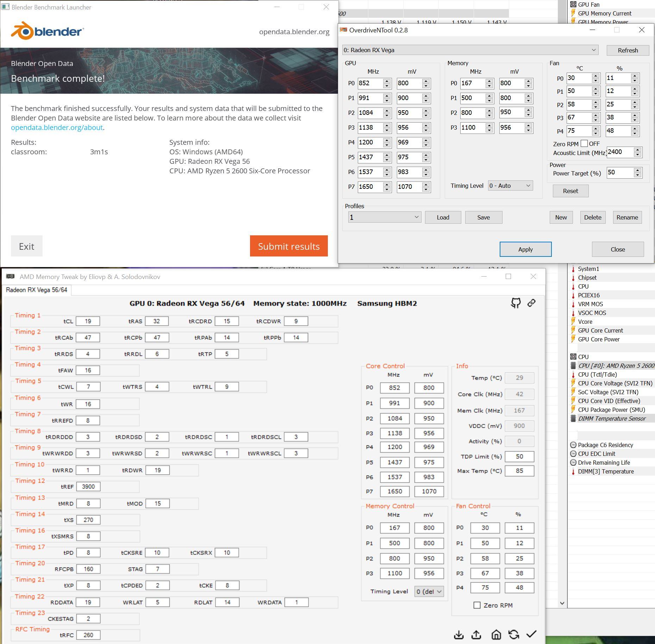Toggle Zero RPM checkbox in OverdriveNTool

pyautogui.click(x=584, y=143)
